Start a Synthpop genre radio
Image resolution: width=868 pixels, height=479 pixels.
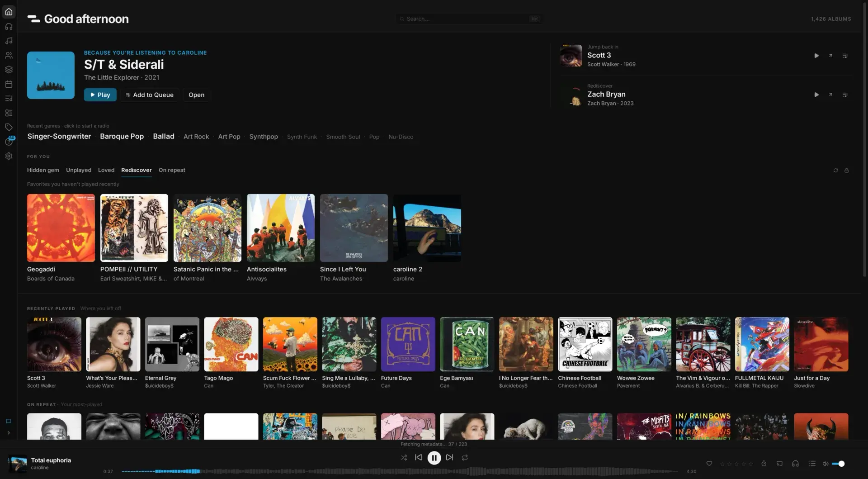click(x=264, y=137)
